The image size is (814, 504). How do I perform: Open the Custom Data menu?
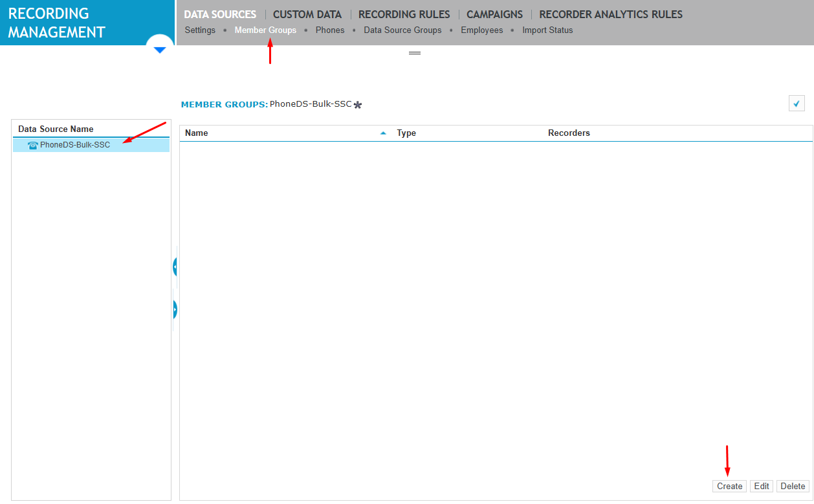click(x=307, y=14)
